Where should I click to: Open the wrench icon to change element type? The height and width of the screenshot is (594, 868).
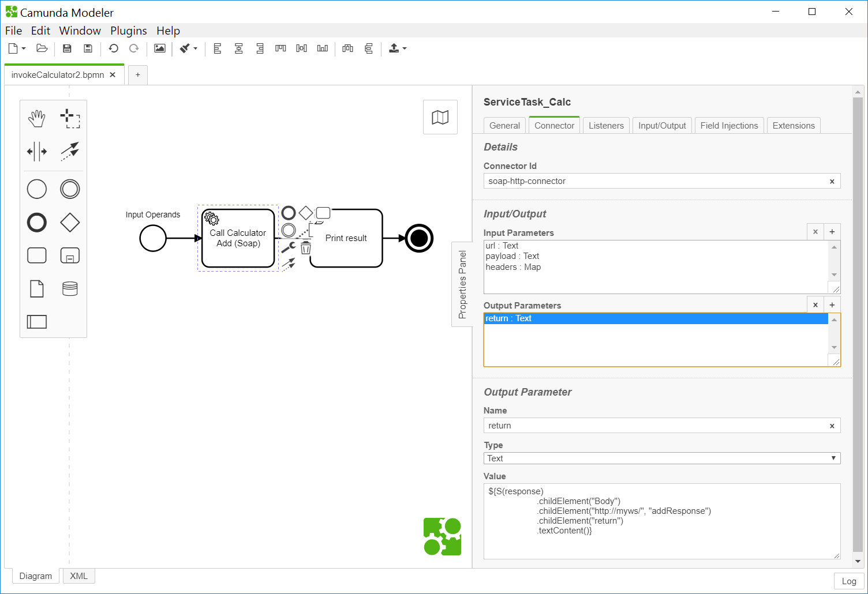pyautogui.click(x=287, y=248)
